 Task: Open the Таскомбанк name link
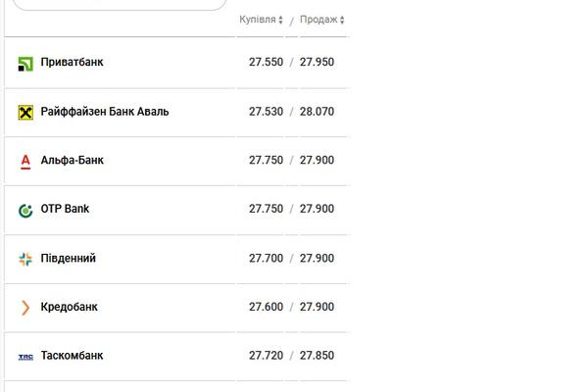(x=72, y=355)
